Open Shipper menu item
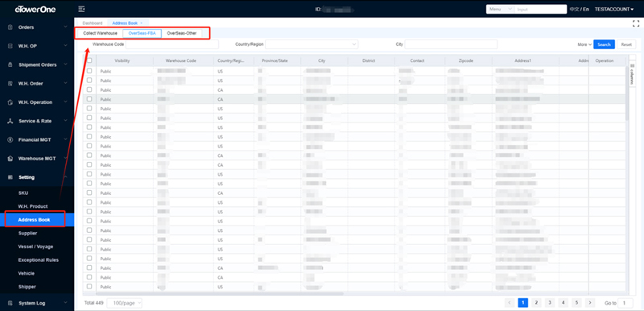644x311 pixels. 27,287
